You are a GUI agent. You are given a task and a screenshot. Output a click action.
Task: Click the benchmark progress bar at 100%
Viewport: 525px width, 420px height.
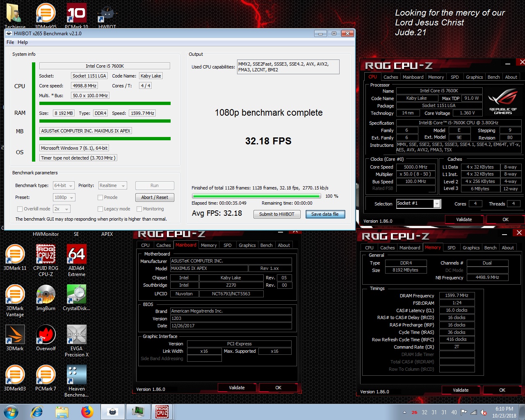coord(256,196)
